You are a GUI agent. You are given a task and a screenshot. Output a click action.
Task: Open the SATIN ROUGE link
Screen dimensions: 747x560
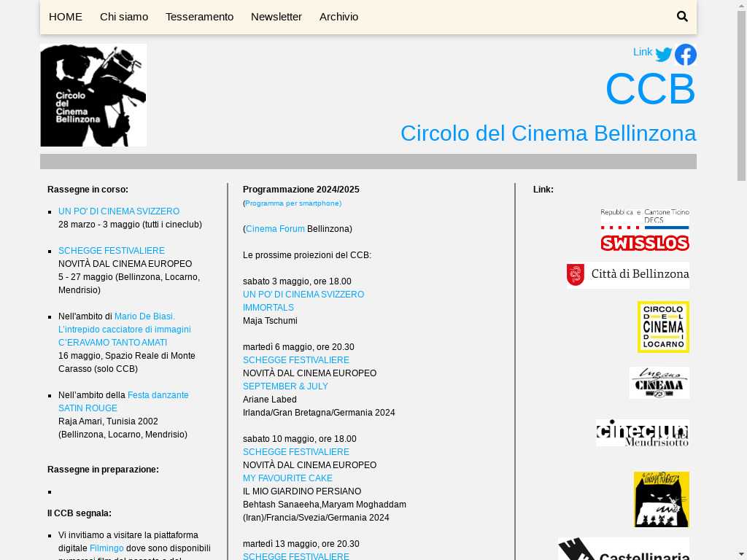(x=88, y=408)
